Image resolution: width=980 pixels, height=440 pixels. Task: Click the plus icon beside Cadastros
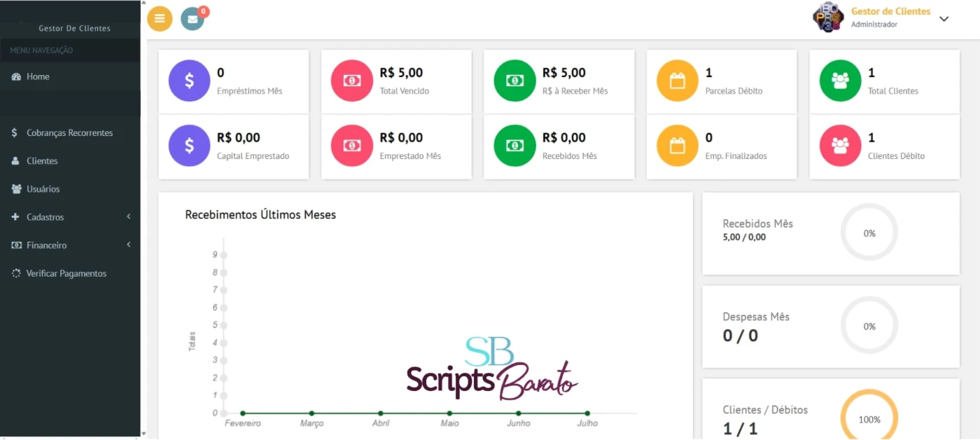15,217
